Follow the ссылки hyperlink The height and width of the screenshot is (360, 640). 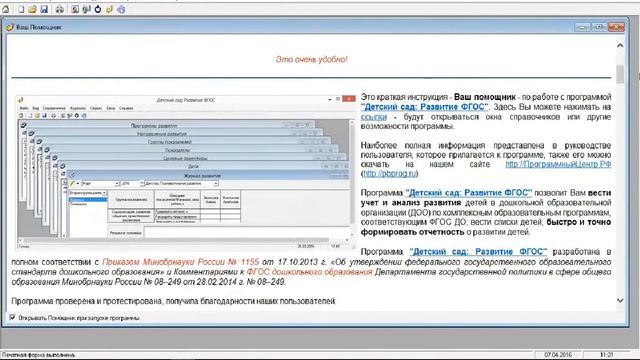coord(373,117)
